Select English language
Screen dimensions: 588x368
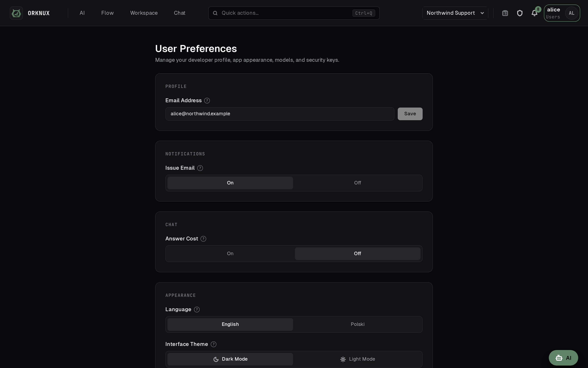[x=230, y=324]
